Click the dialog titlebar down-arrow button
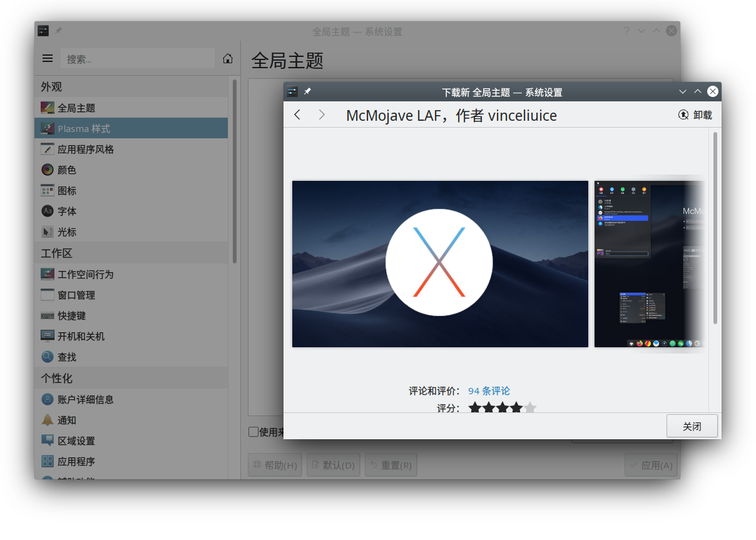Image resolution: width=756 pixels, height=540 pixels. coord(683,92)
